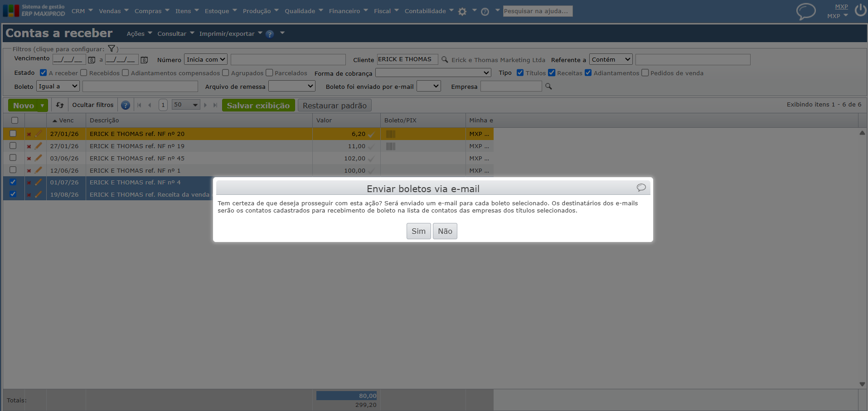Click the refresh list icon beside Novo

[x=60, y=105]
